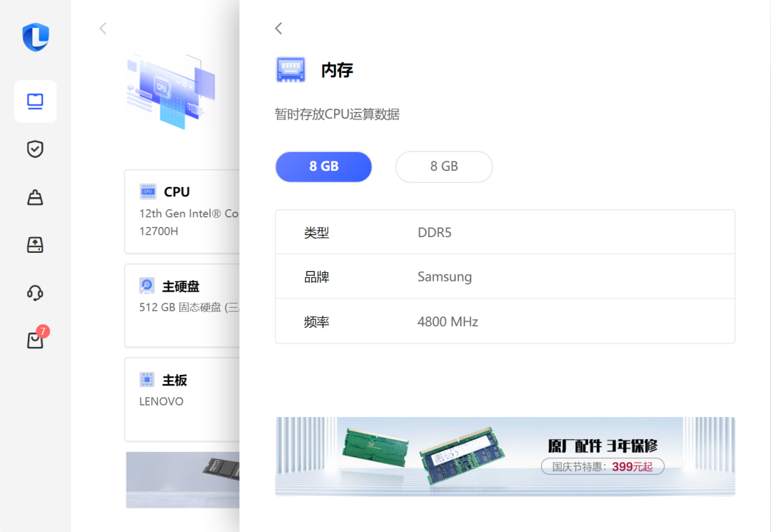Click the 类型 row label
The height and width of the screenshot is (532, 771).
coord(316,232)
